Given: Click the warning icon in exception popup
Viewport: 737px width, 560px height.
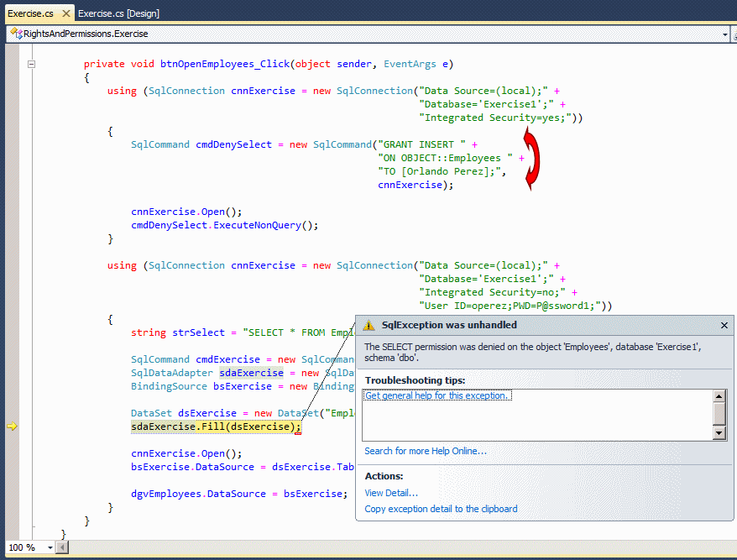Looking at the screenshot, I should [x=369, y=325].
